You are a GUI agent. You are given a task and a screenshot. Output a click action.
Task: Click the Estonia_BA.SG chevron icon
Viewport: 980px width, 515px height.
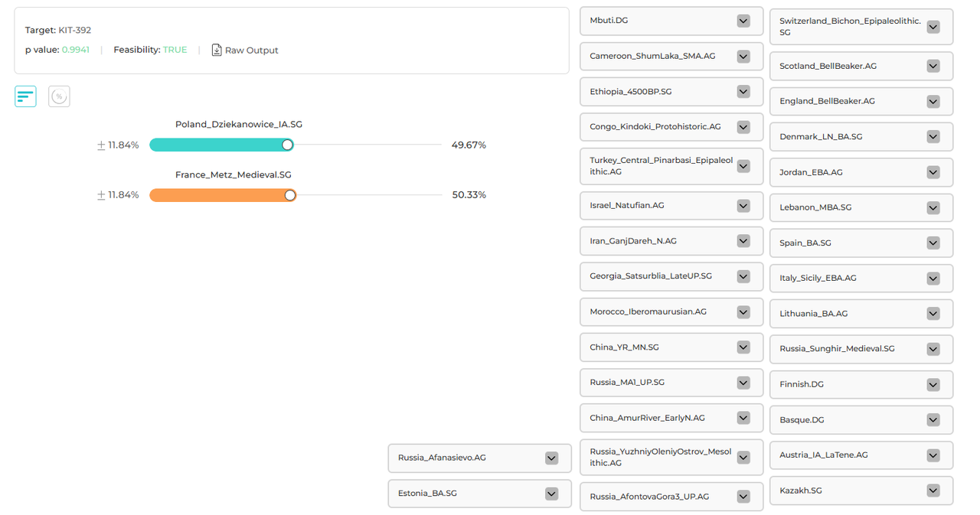coord(551,494)
